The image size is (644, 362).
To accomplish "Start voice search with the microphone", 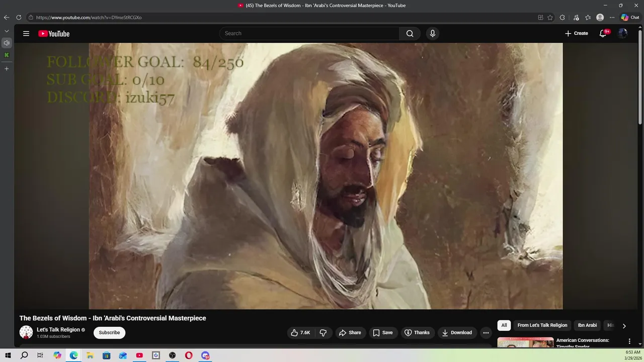I will (432, 34).
